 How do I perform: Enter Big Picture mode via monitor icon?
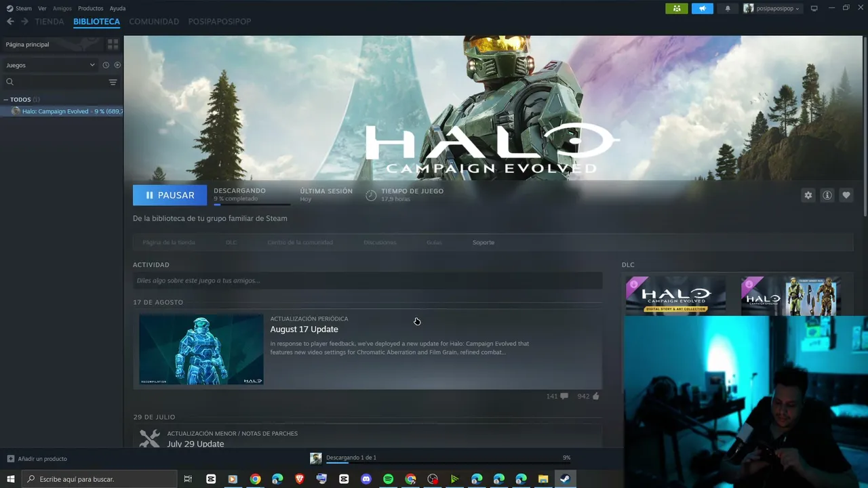[x=814, y=8]
